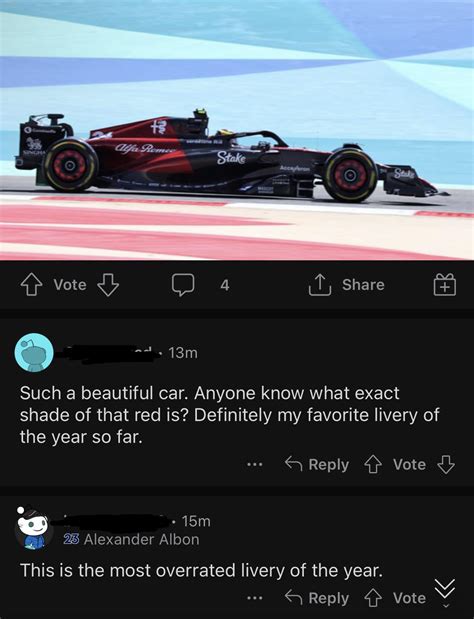Open the post's comments via speech bubble icon
Screen dimensions: 474x619
point(183,285)
